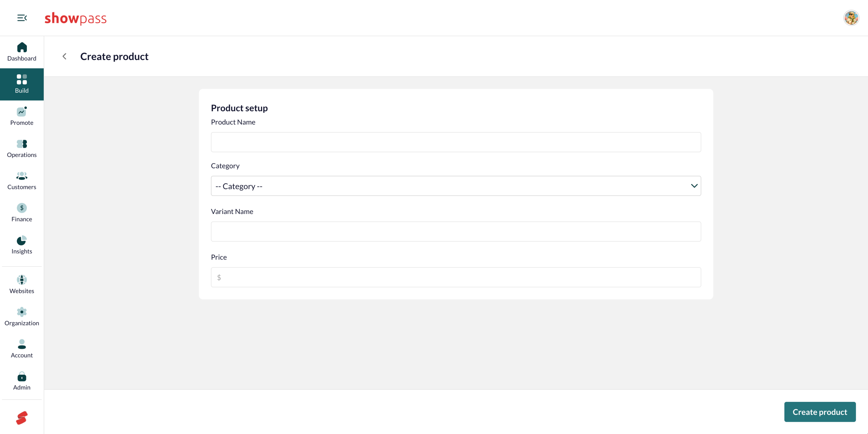
Task: Open the Websites section
Action: point(22,284)
